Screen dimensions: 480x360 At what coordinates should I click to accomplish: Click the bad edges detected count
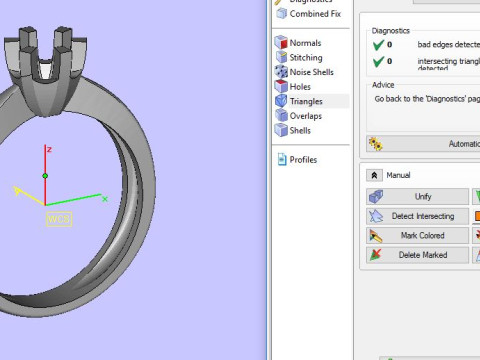click(x=389, y=44)
